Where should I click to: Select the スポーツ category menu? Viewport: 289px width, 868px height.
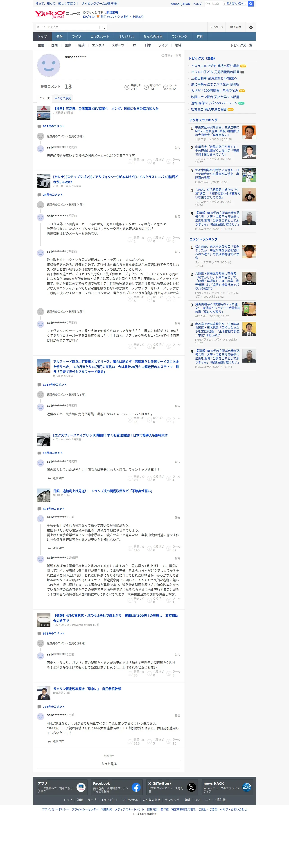pyautogui.click(x=118, y=46)
